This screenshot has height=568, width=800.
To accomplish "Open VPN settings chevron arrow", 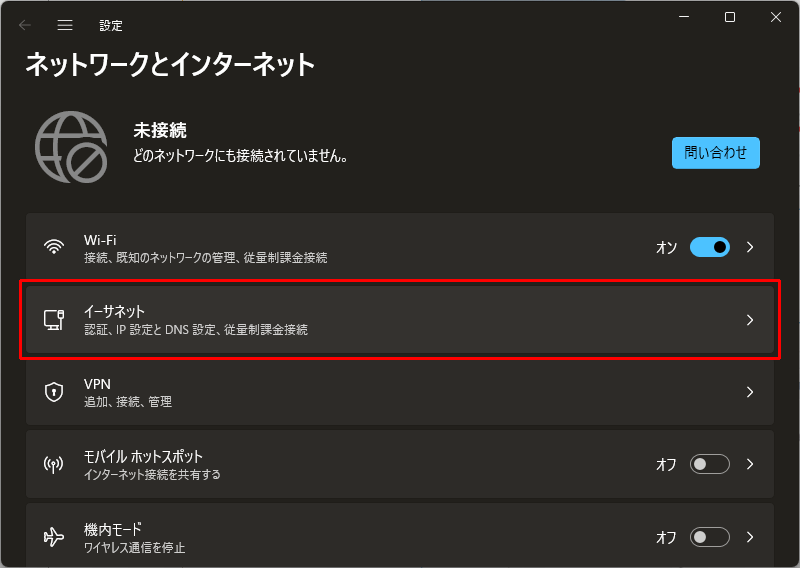I will click(x=750, y=392).
